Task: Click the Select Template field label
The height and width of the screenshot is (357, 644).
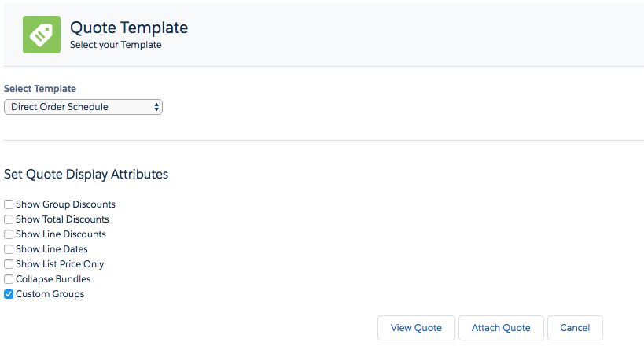Action: click(x=40, y=89)
